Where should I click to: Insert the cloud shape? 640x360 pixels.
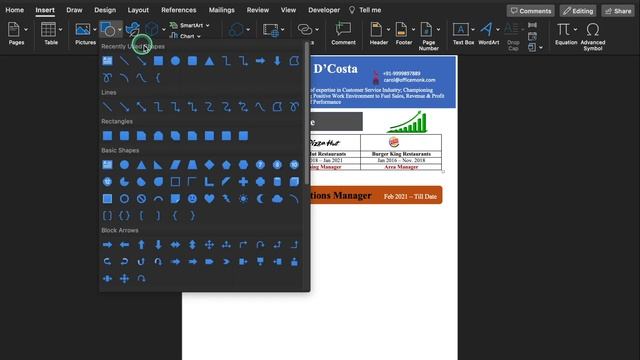(277, 199)
